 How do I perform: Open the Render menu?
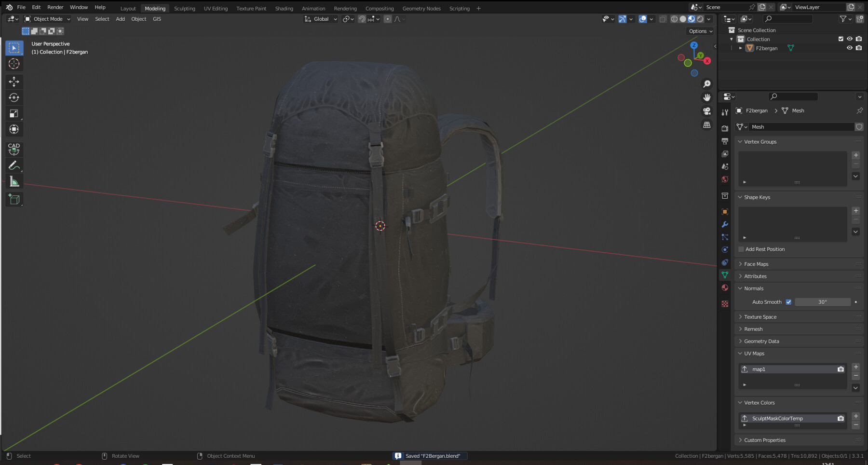pyautogui.click(x=55, y=7)
